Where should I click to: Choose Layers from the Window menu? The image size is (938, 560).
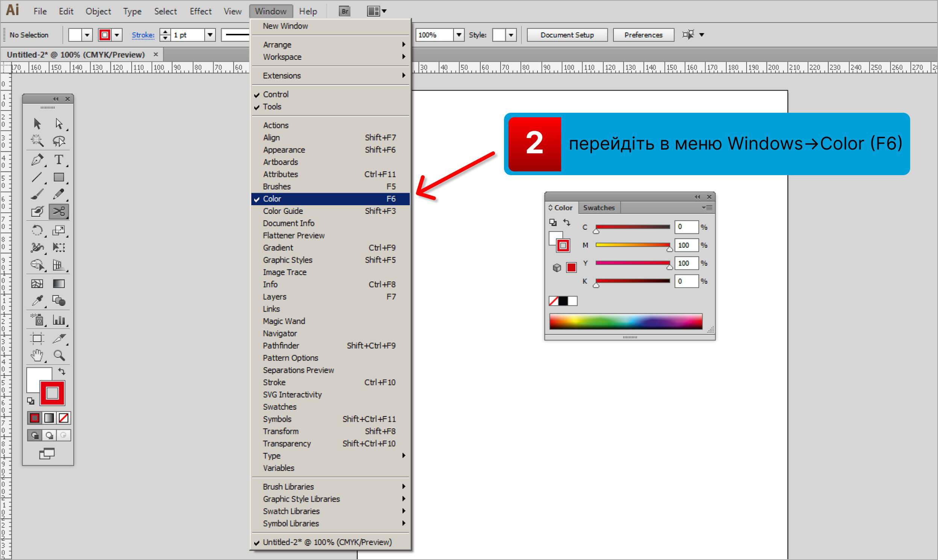331,297
